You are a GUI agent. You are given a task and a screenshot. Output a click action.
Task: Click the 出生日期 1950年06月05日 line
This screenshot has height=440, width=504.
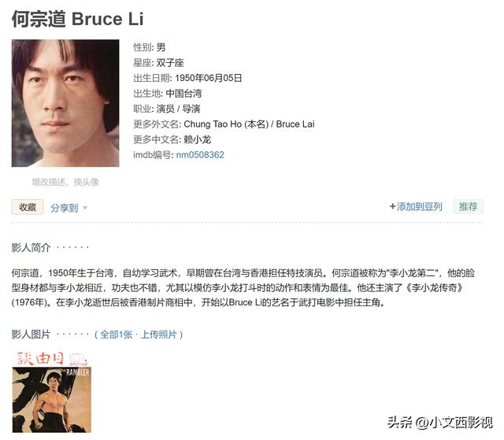point(187,78)
